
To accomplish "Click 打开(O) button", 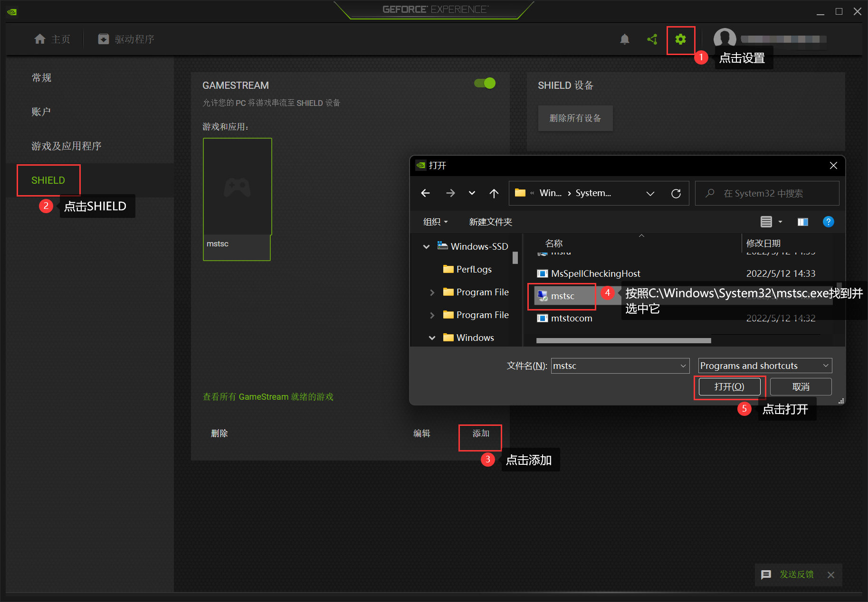I will point(729,386).
